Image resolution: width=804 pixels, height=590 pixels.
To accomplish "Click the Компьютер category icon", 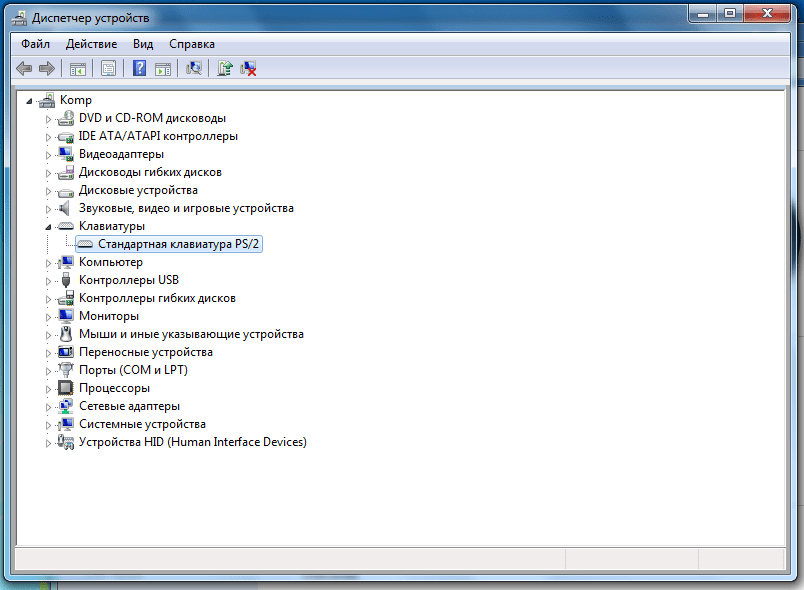I will 66,262.
